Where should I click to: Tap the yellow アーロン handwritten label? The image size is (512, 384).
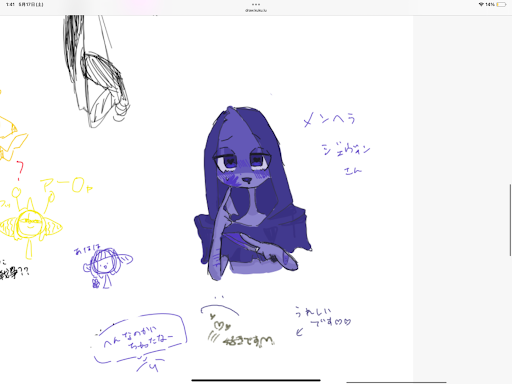tap(66, 185)
